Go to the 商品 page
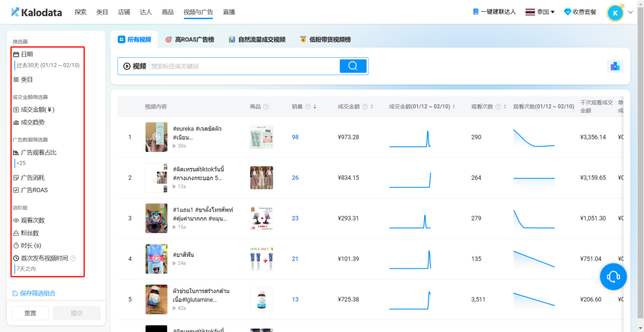This screenshot has height=332, width=644. pyautogui.click(x=168, y=13)
